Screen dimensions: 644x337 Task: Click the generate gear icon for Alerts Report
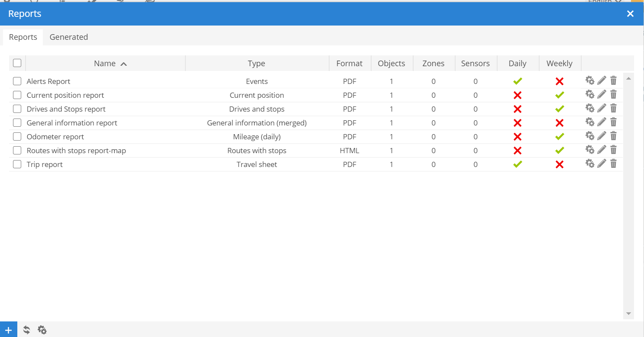pos(590,80)
